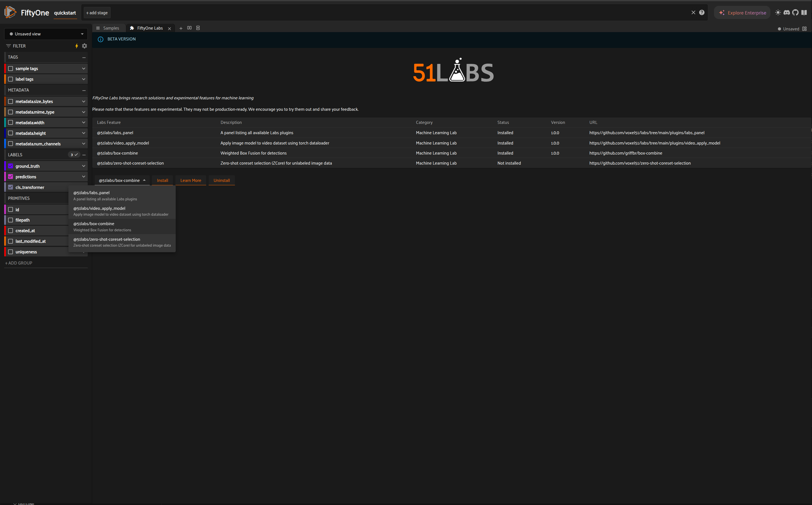Click the add stage field
The width and height of the screenshot is (812, 505).
coord(97,13)
